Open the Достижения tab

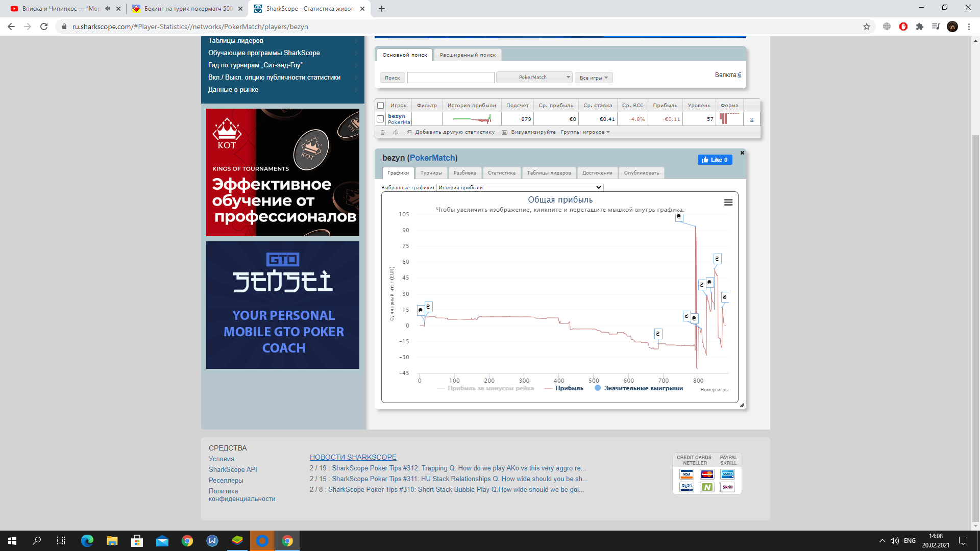(597, 173)
